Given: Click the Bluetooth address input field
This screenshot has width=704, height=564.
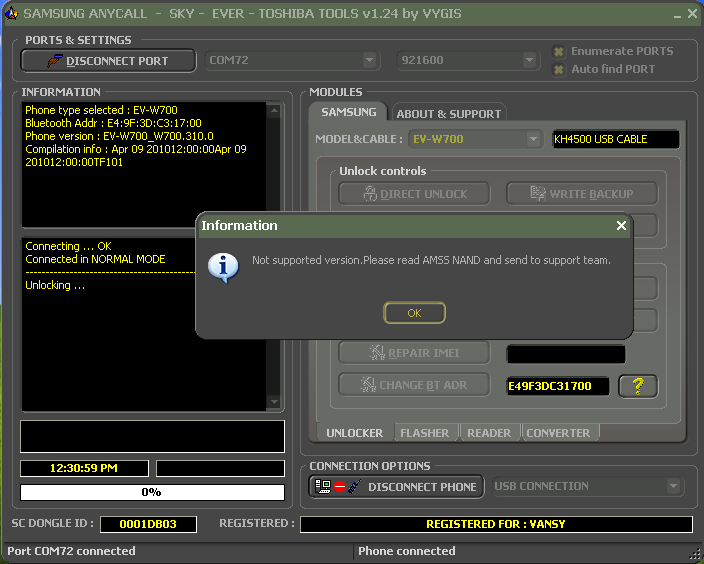Looking at the screenshot, I should (x=557, y=386).
